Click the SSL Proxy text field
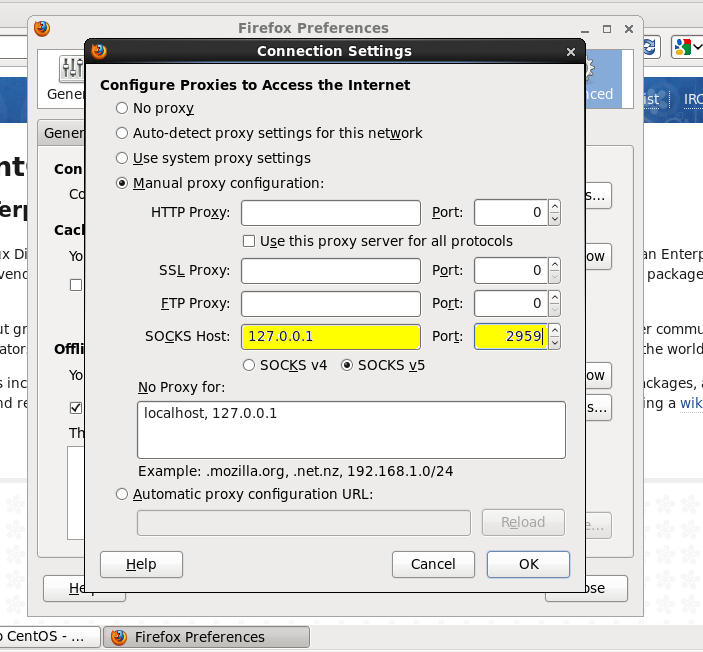Image resolution: width=703 pixels, height=652 pixels. pyautogui.click(x=331, y=270)
